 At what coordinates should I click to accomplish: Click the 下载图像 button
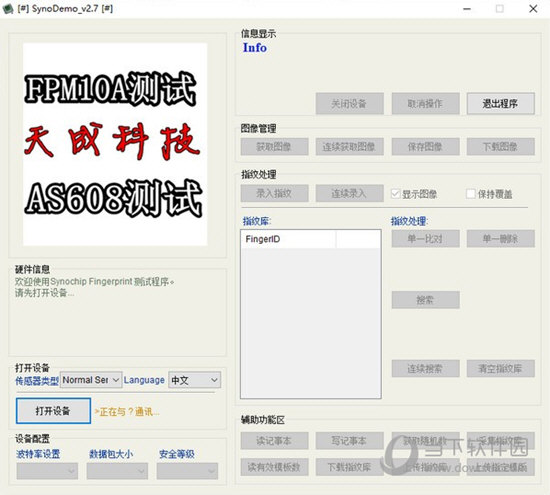(x=501, y=147)
